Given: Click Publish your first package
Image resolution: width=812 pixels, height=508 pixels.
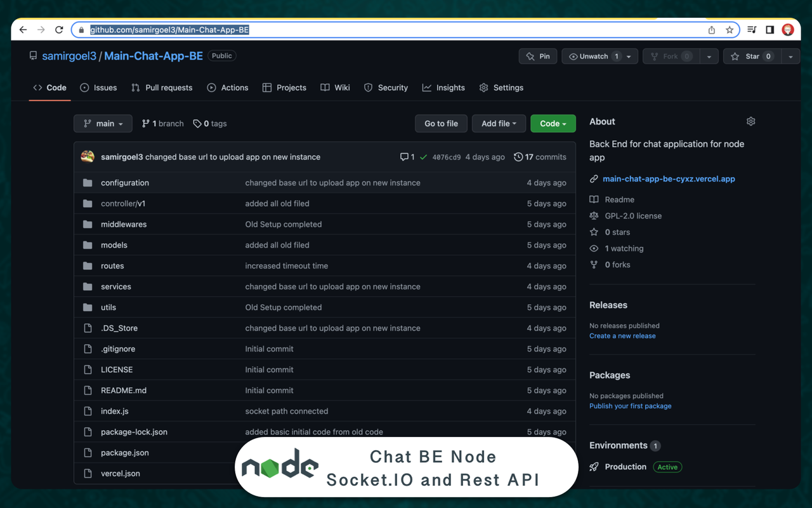Looking at the screenshot, I should pos(630,406).
